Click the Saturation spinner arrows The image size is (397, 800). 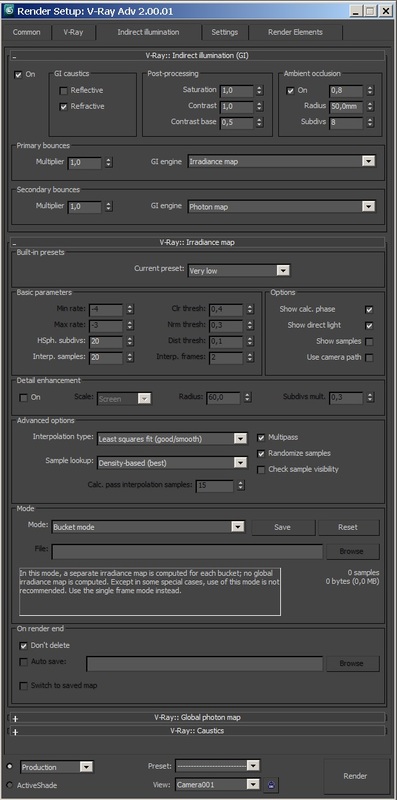pos(260,91)
